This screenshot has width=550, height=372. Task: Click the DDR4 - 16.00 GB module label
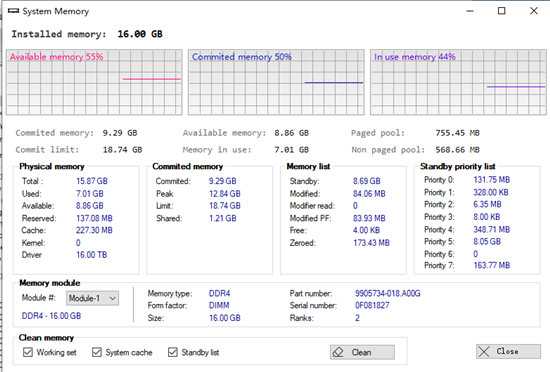point(51,316)
